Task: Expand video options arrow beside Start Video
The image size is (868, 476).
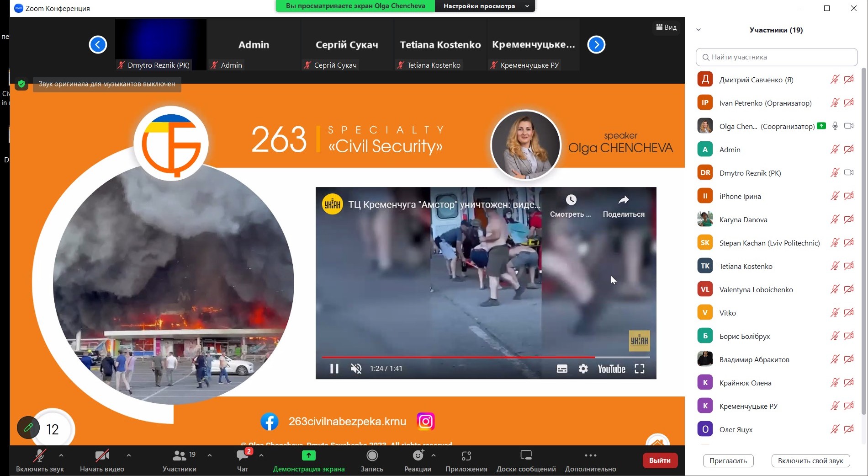Action: [129, 455]
